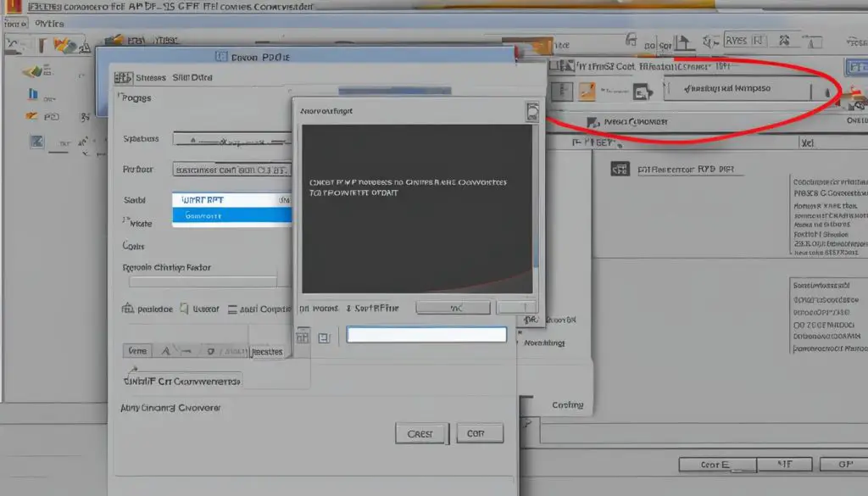
Task: Select the highlighted blue dropdown option
Action: [x=232, y=215]
